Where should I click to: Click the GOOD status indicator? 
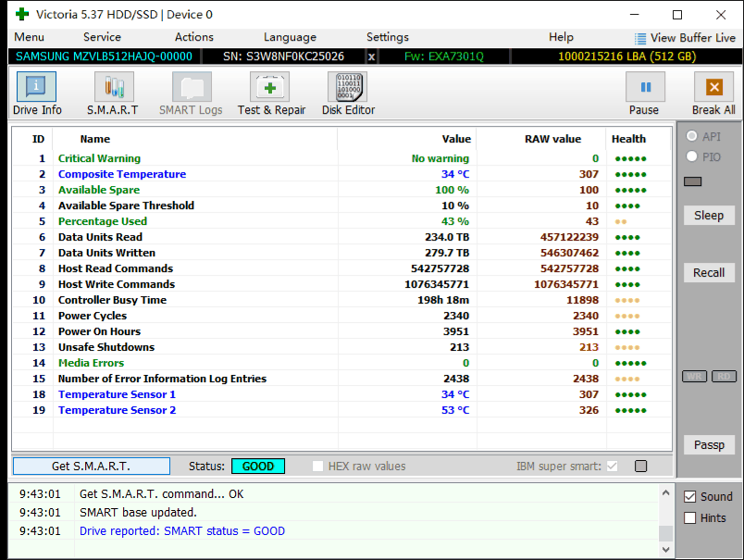(258, 466)
